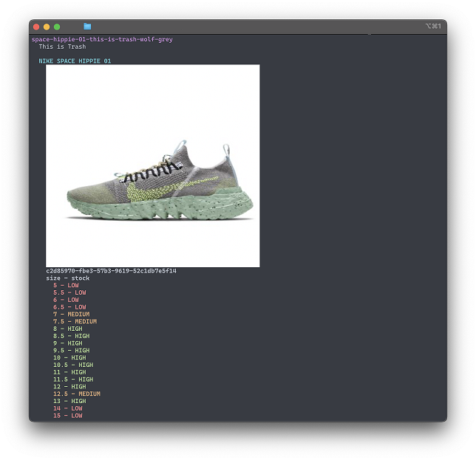The image size is (476, 460).
Task: Click the "13 - HIGH" stock row
Action: coord(69,401)
